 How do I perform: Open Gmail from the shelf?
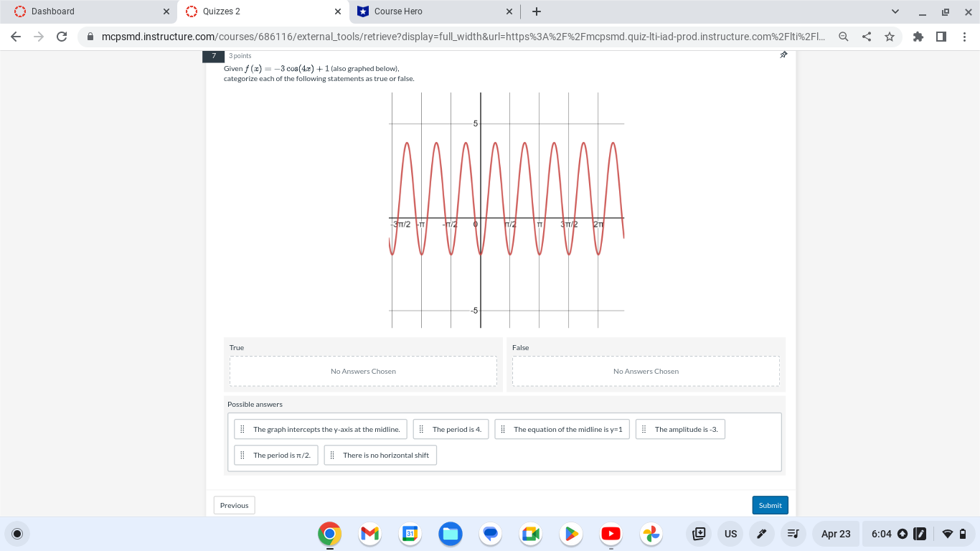369,534
